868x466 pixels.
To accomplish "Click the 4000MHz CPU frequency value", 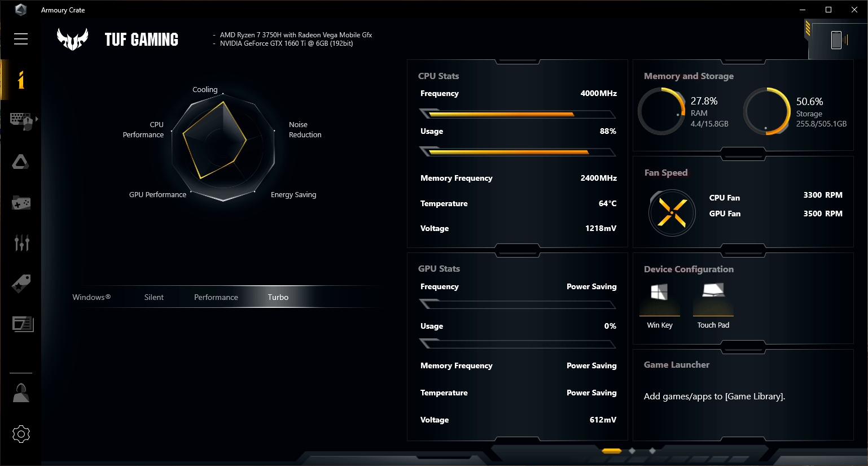I will point(599,93).
